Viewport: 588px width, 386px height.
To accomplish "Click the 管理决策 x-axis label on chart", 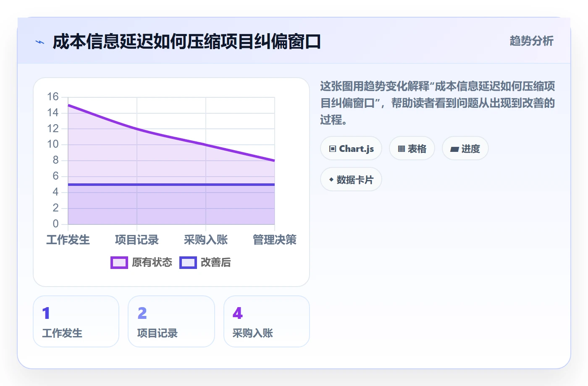I will [275, 240].
